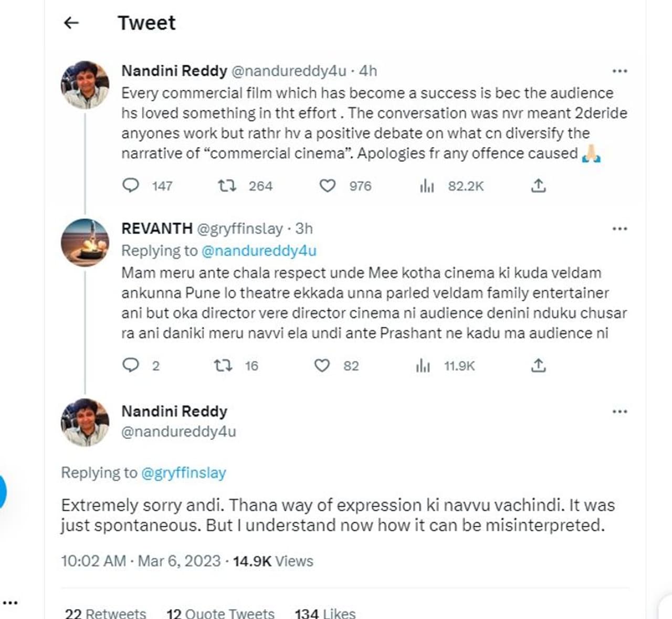View analytics for the 82.2K views tweet

[427, 186]
